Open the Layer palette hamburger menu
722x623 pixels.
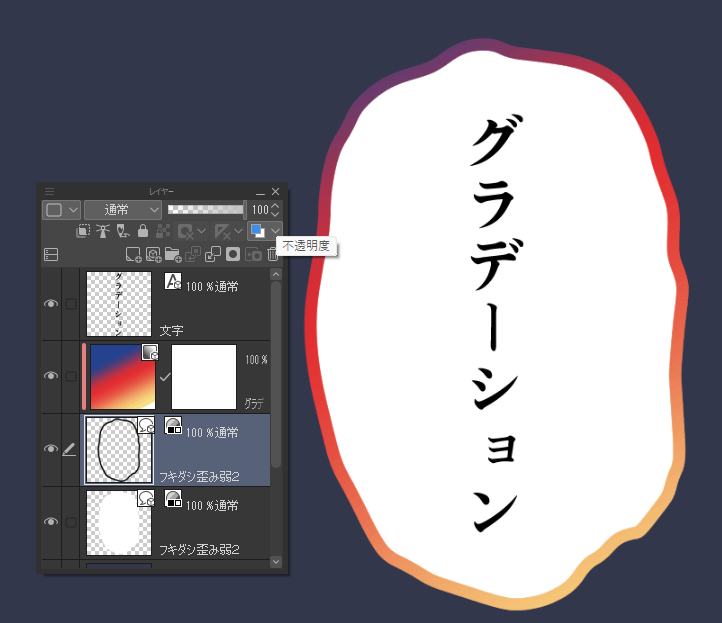pyautogui.click(x=49, y=192)
